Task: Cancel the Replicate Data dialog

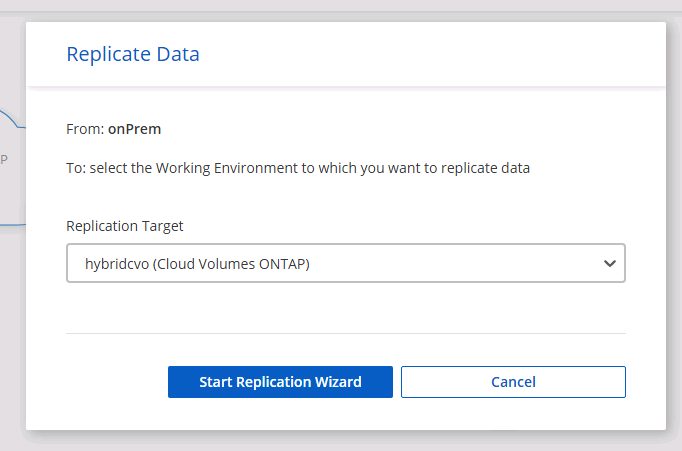Action: point(513,382)
